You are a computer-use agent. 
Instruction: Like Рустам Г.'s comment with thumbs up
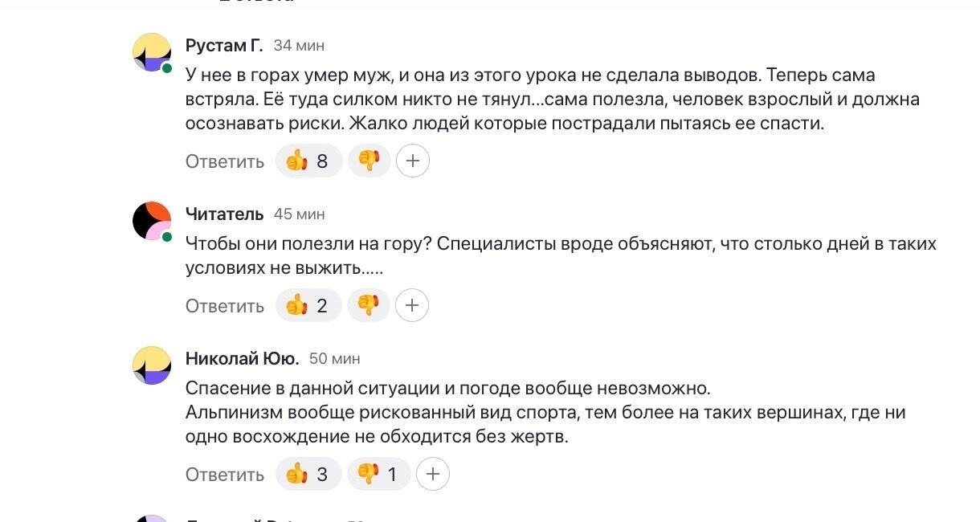(308, 161)
